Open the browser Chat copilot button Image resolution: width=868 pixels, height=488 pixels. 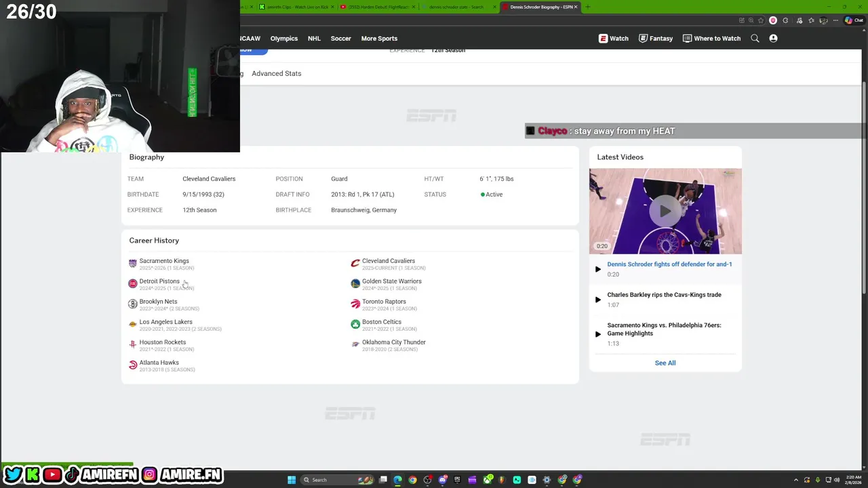[x=853, y=20]
